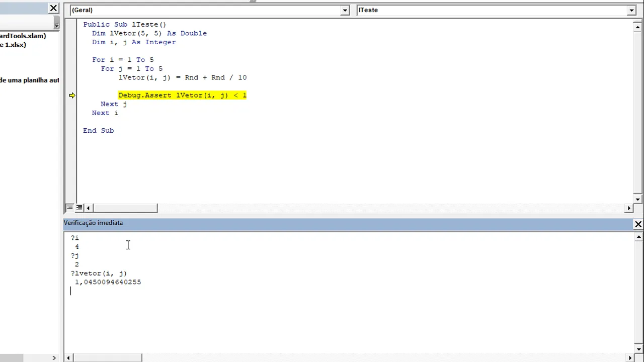Click the highlighted Debug.Assert line
The height and width of the screenshot is (362, 644).
[x=182, y=95]
